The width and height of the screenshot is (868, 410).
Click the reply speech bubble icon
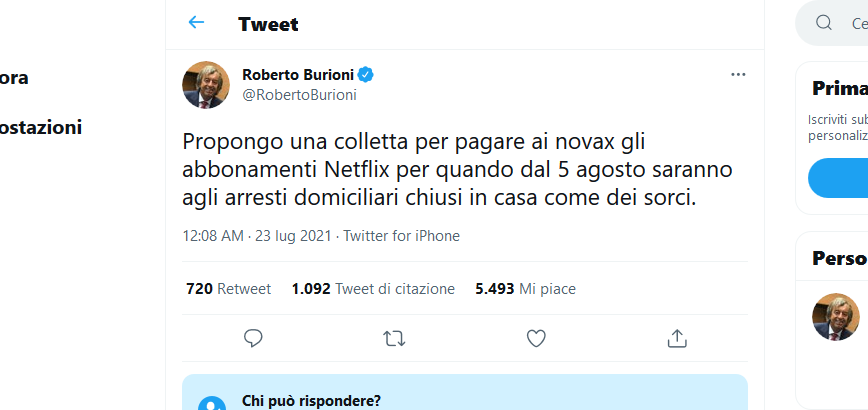(253, 338)
